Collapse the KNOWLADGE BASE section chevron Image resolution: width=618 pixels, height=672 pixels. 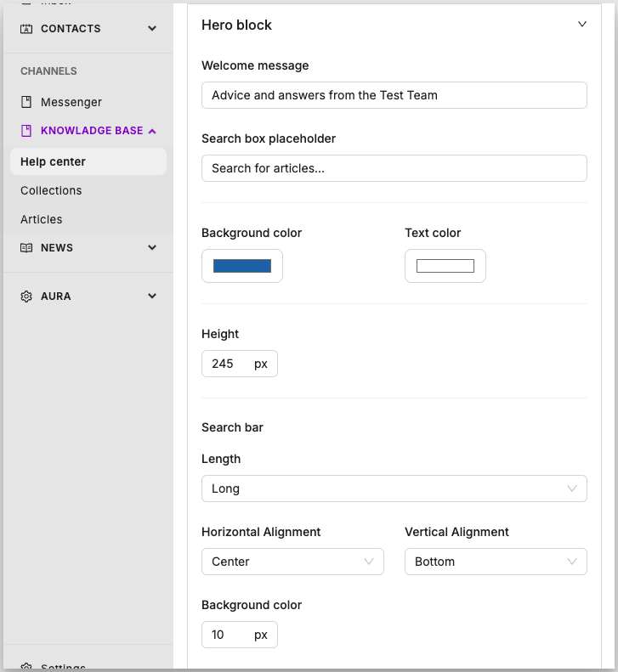[152, 131]
